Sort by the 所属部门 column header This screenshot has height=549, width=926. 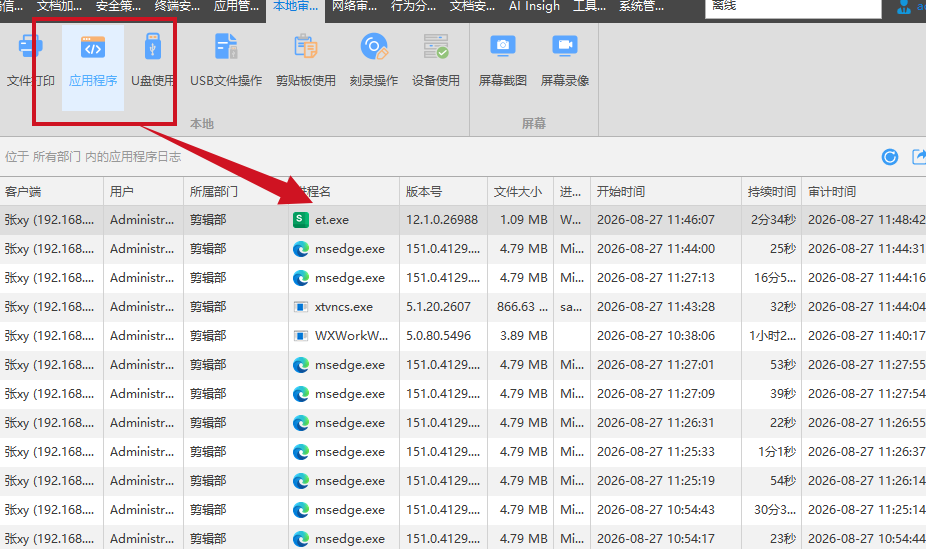(x=236, y=191)
